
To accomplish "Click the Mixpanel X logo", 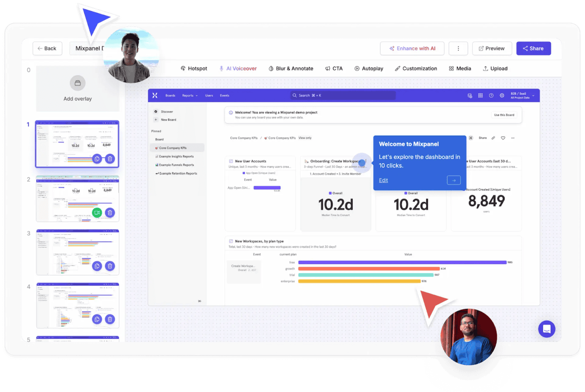I will [x=155, y=95].
